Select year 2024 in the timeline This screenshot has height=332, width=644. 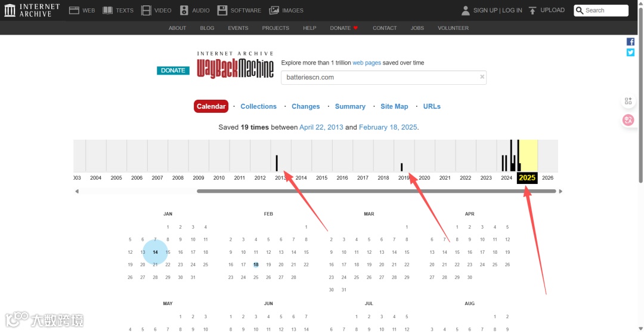506,178
